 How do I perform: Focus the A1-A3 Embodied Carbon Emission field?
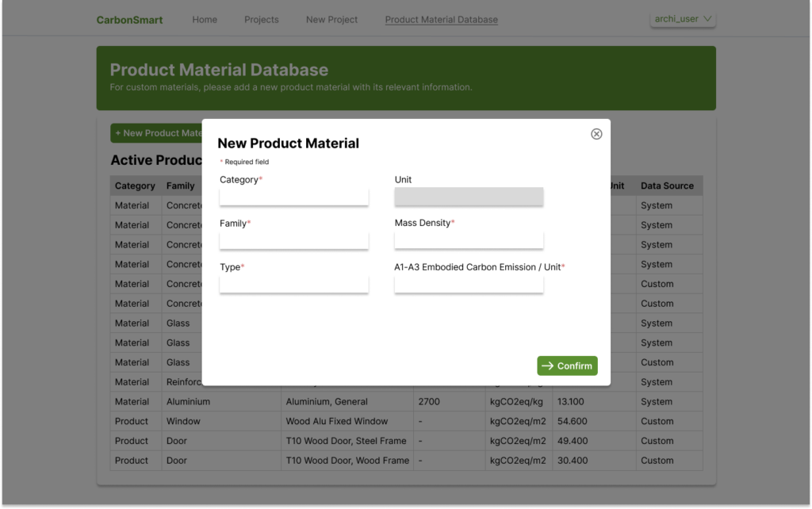pyautogui.click(x=469, y=284)
